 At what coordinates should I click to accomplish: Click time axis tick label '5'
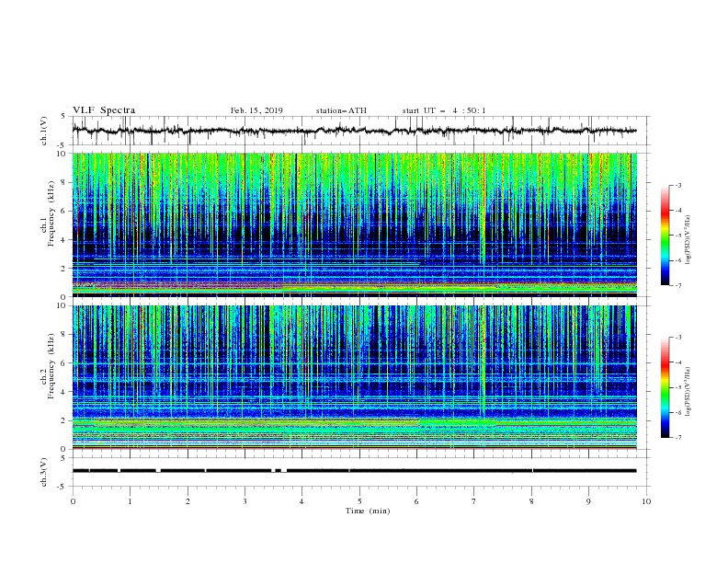(x=359, y=501)
